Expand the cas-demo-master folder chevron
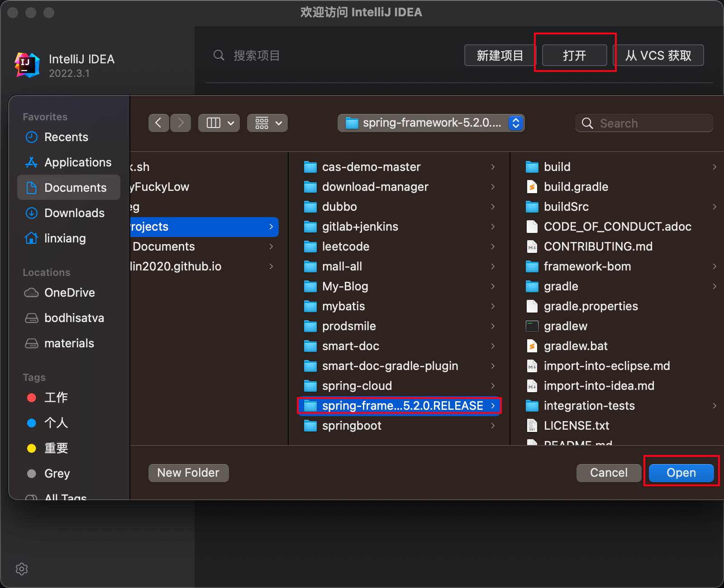Image resolution: width=724 pixels, height=588 pixels. [493, 167]
